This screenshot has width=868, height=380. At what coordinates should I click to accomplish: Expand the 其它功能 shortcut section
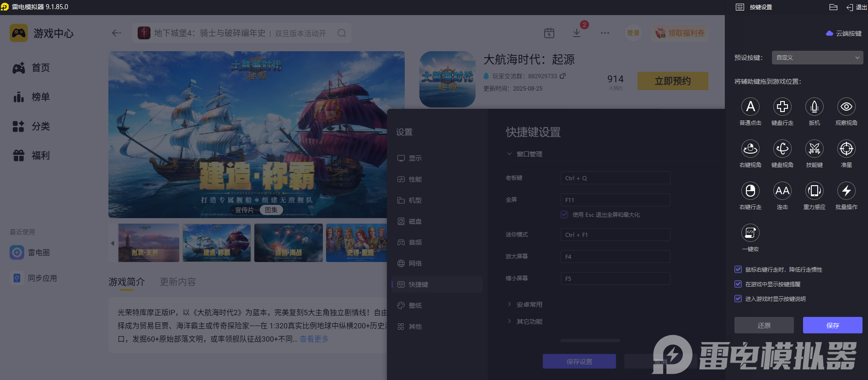[x=529, y=321]
